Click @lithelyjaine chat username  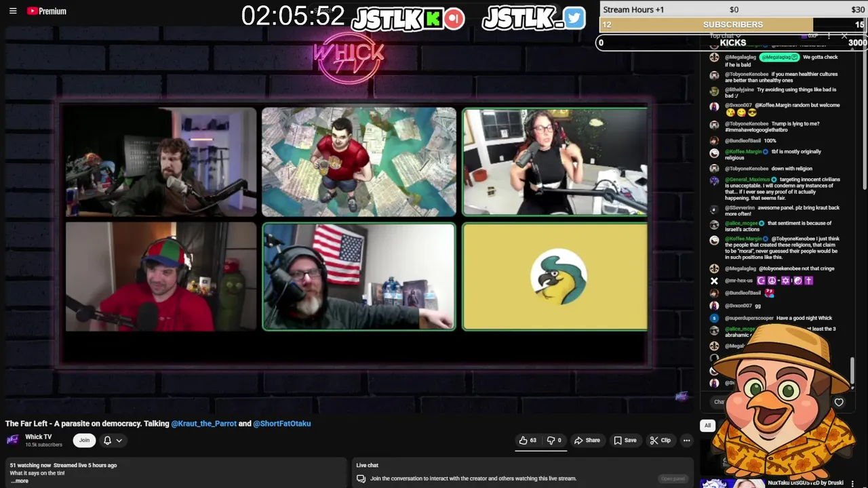click(739, 89)
